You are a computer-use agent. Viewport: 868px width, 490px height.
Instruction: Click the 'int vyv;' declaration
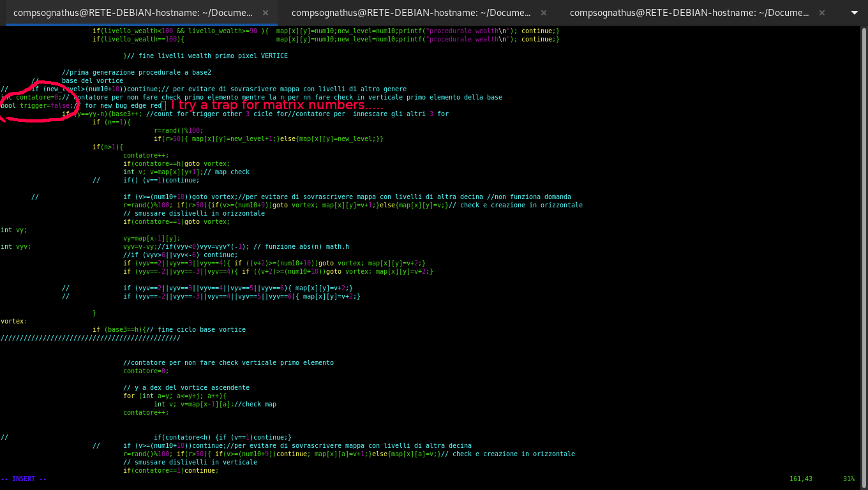(16, 247)
